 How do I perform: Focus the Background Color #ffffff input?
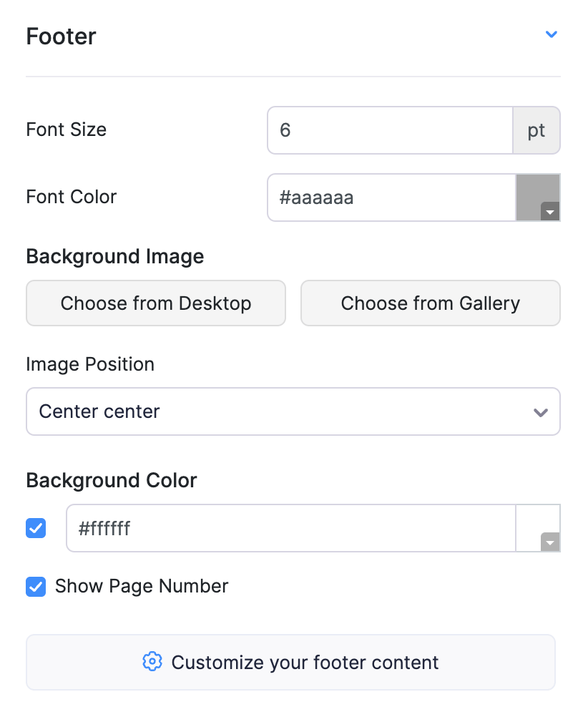click(290, 529)
